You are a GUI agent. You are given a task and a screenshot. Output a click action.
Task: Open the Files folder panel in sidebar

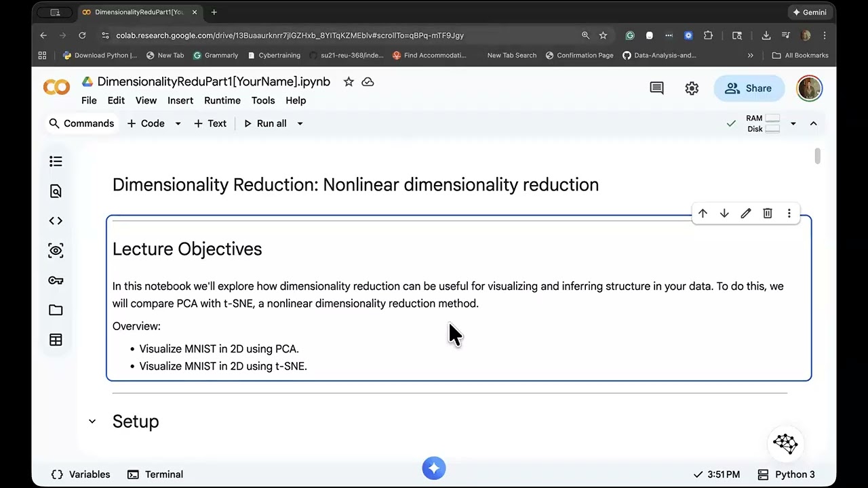[x=56, y=310]
